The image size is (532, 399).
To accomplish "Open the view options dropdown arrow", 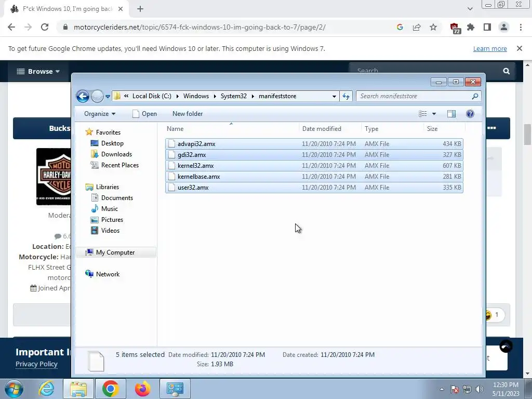I will click(434, 114).
